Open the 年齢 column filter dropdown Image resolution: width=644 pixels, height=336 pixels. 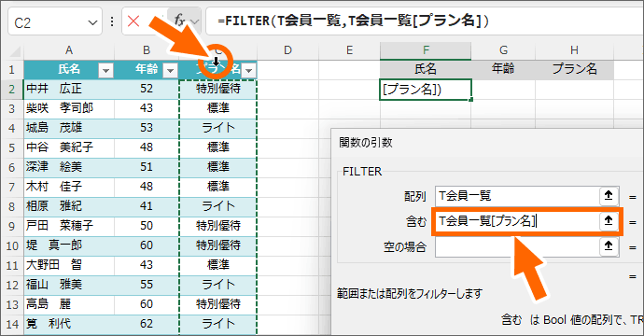[170, 71]
